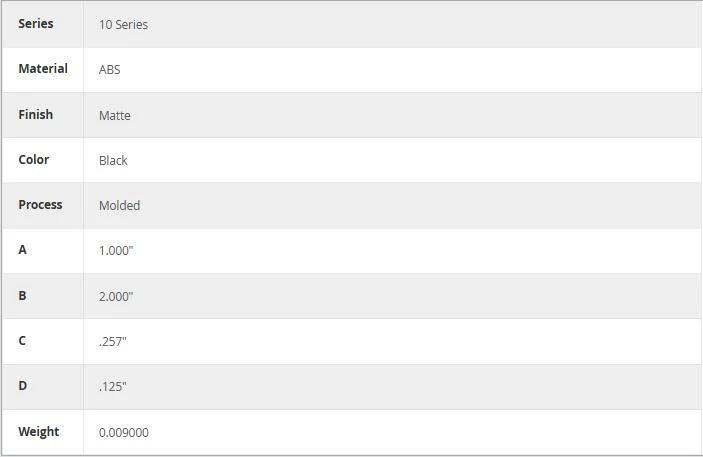Viewport: 703px width, 457px height.
Task: Select the .125" dimension value
Action: click(113, 387)
